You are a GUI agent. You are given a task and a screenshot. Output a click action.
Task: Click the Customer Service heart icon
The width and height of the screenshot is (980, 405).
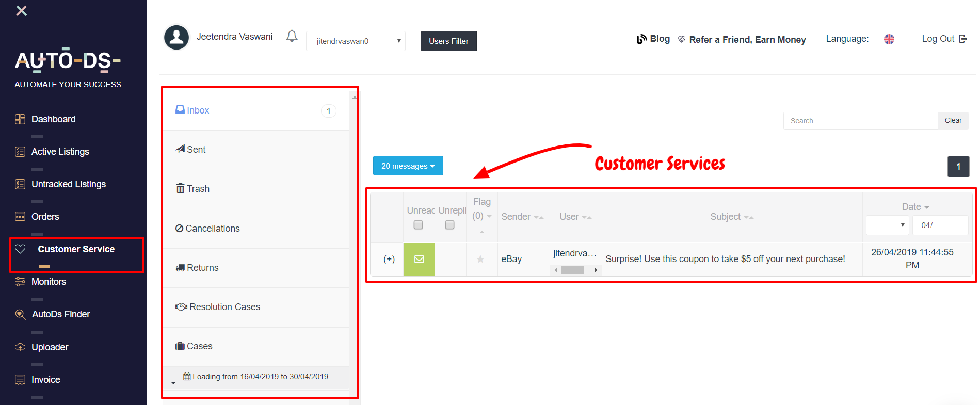20,249
